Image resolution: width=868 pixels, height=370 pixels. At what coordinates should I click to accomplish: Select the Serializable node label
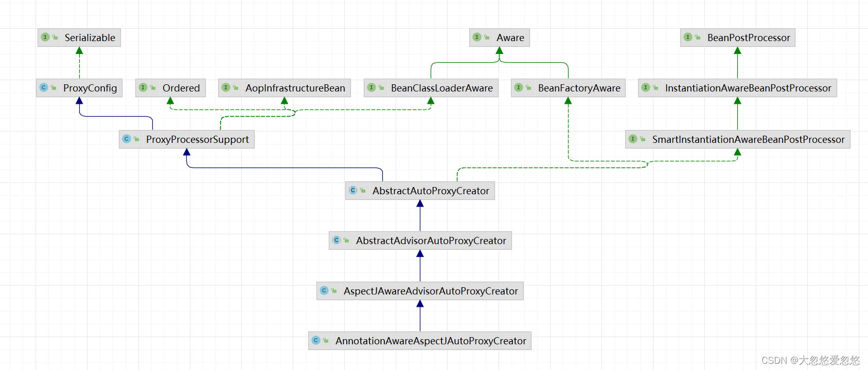[x=90, y=38]
